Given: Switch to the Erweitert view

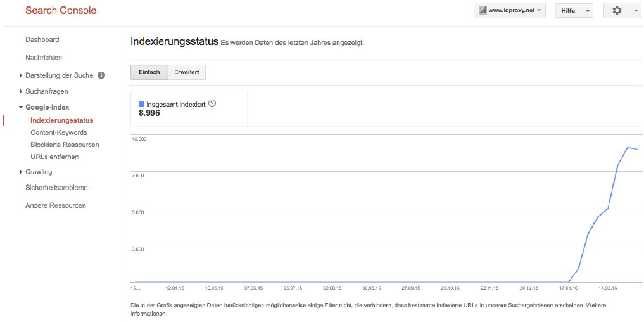Looking at the screenshot, I should pos(187,72).
